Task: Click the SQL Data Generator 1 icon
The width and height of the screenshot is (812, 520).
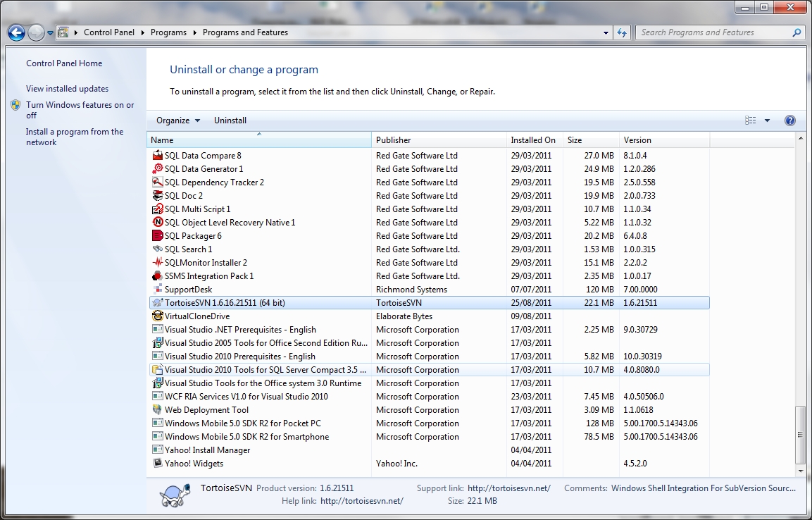Action: 158,168
